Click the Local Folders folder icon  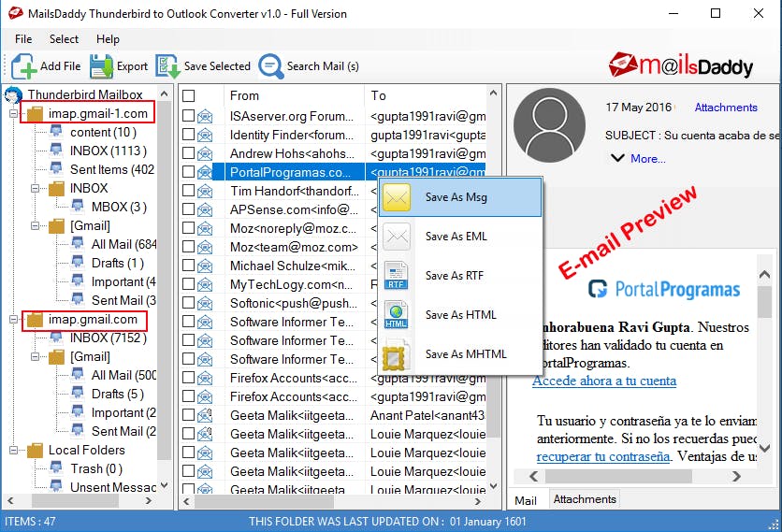point(35,451)
